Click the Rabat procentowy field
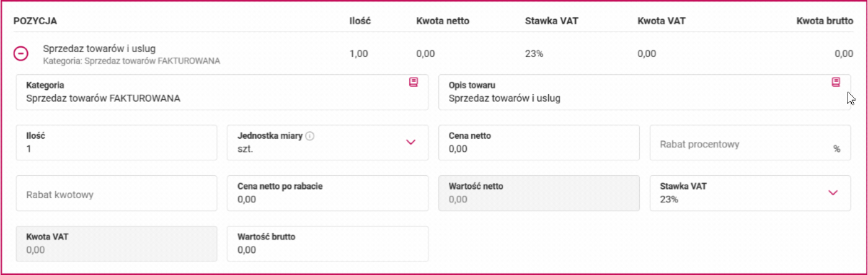This screenshot has height=275, width=868. point(750,142)
